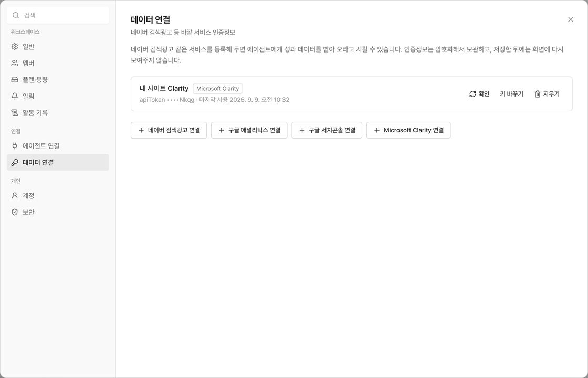Screen dimensions: 588x378
Task: Click 확인 to verify the Clarity connection
Action: (x=479, y=94)
